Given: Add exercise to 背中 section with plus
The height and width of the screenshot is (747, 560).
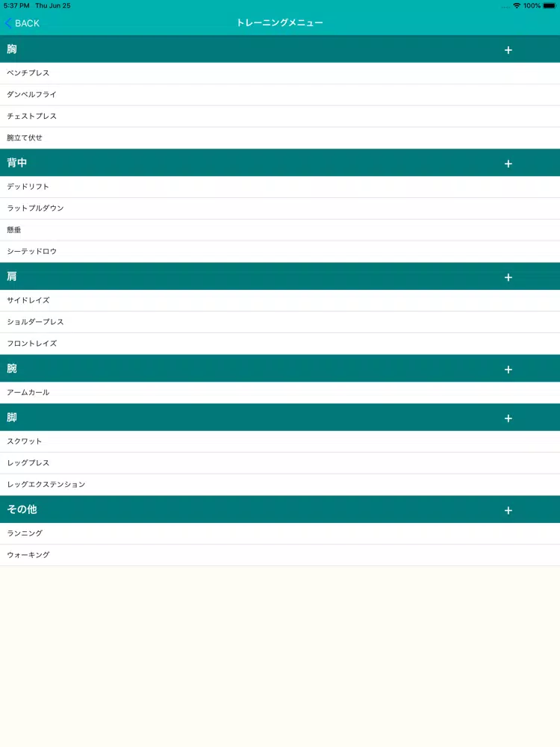Looking at the screenshot, I should (x=508, y=164).
